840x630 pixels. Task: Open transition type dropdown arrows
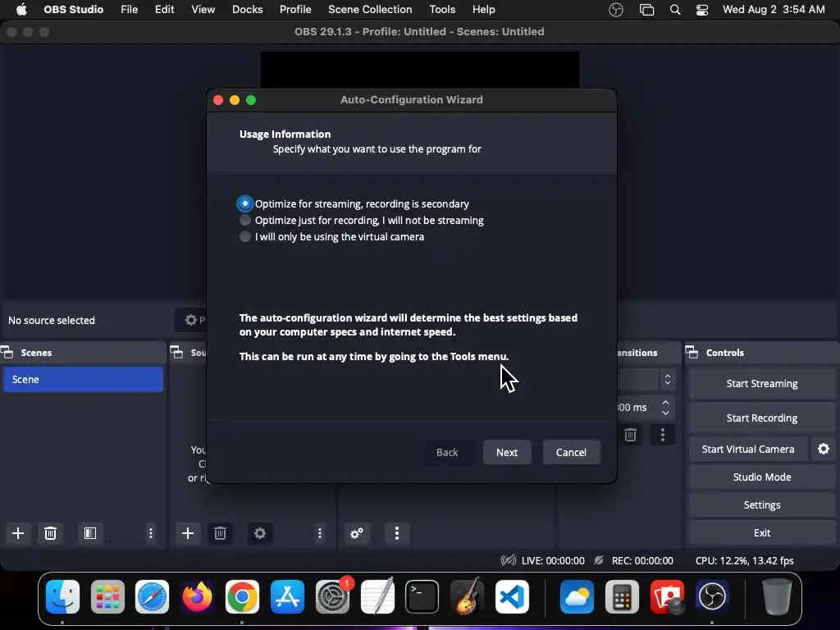pos(668,380)
